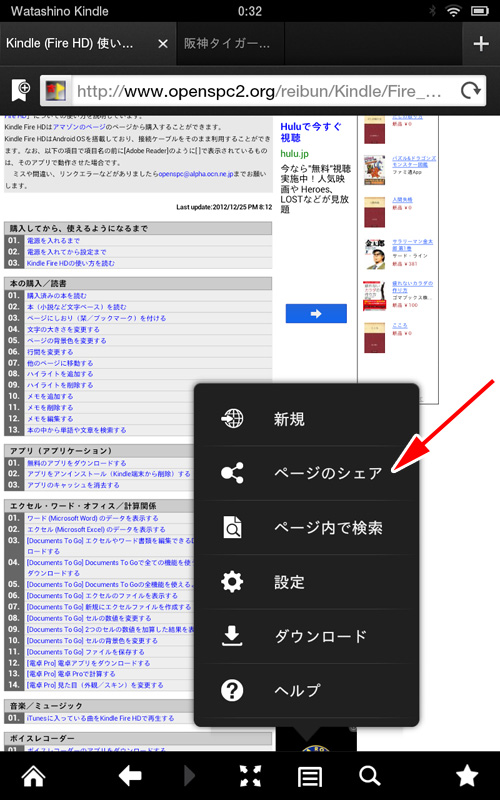Open link iTunesに入っている曲をKindle Fire HDで再生する
The height and width of the screenshot is (800, 500).
pos(101,718)
